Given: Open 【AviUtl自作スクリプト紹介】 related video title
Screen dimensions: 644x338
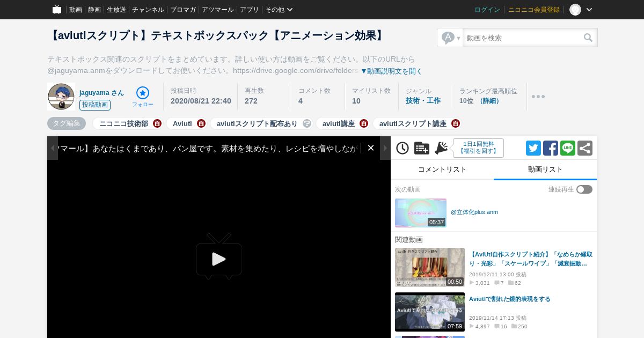Looking at the screenshot, I should point(531,259).
